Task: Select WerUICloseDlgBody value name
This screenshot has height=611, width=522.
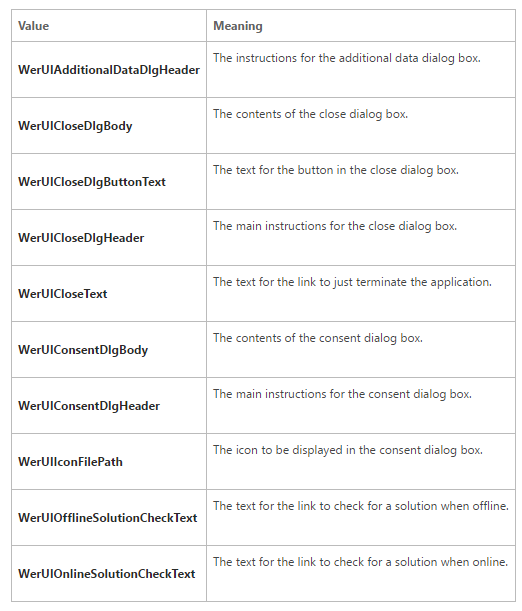Action: pos(75,126)
